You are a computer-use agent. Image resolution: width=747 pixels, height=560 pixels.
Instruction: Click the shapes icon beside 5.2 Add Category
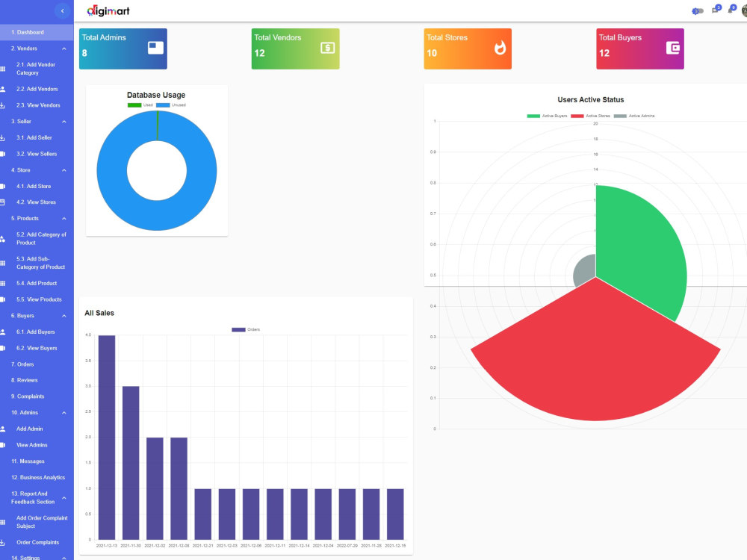3,239
